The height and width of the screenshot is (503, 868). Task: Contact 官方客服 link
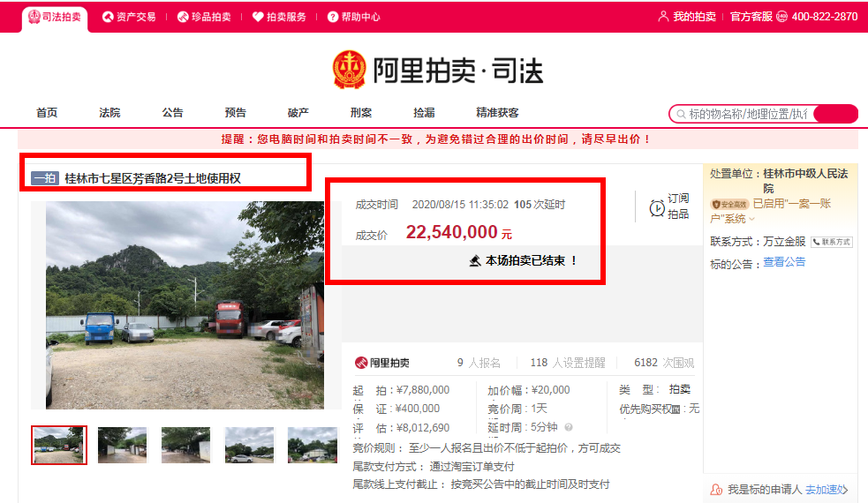coord(751,17)
